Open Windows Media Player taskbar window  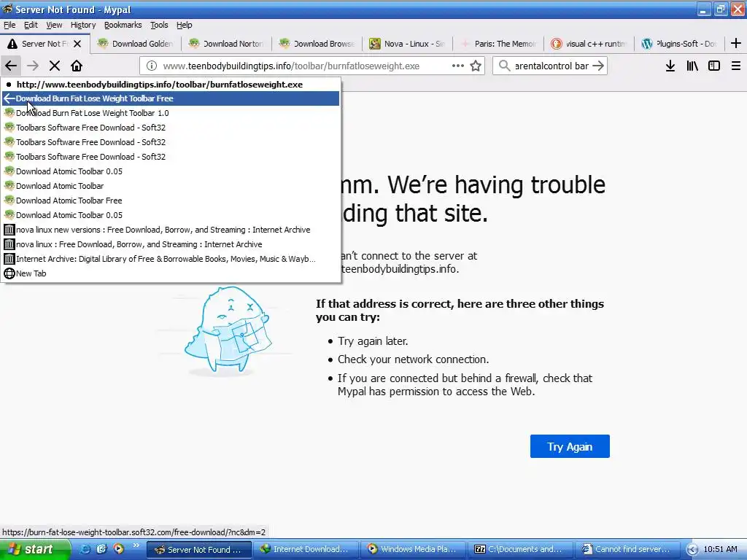click(413, 549)
